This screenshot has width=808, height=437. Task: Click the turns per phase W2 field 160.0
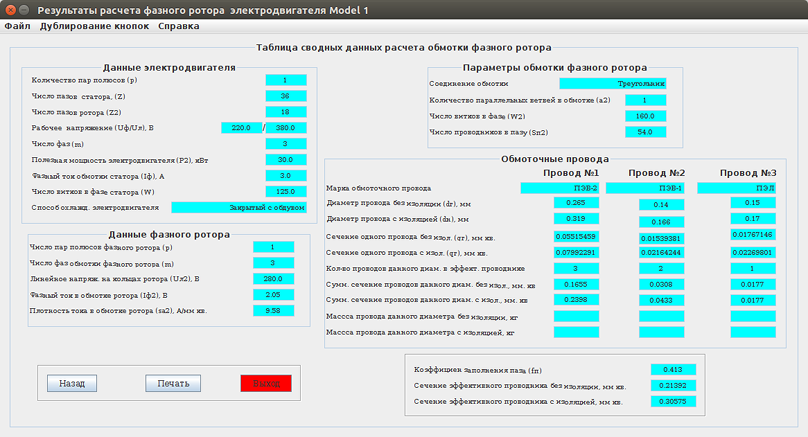click(645, 116)
